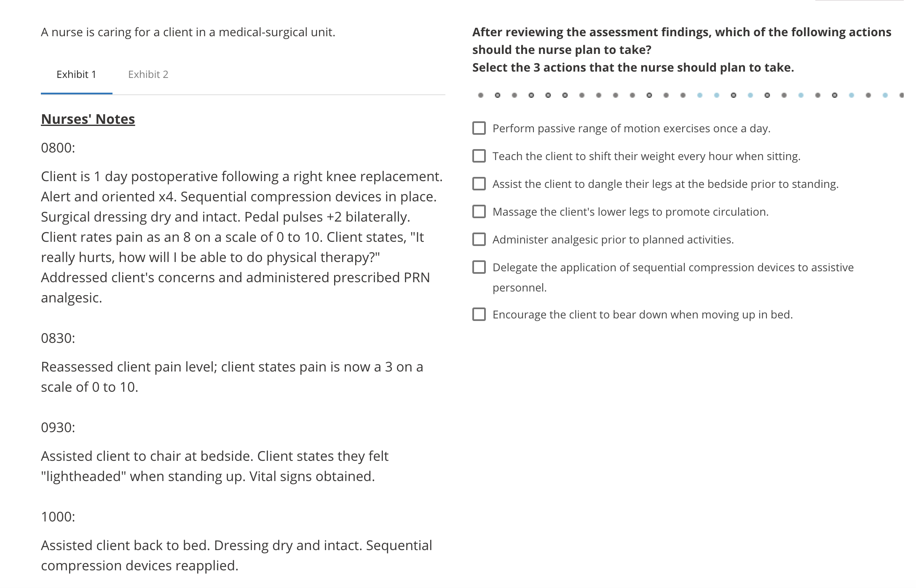Click the Nurses' Notes heading
This screenshot has height=588, width=916.
coord(88,119)
